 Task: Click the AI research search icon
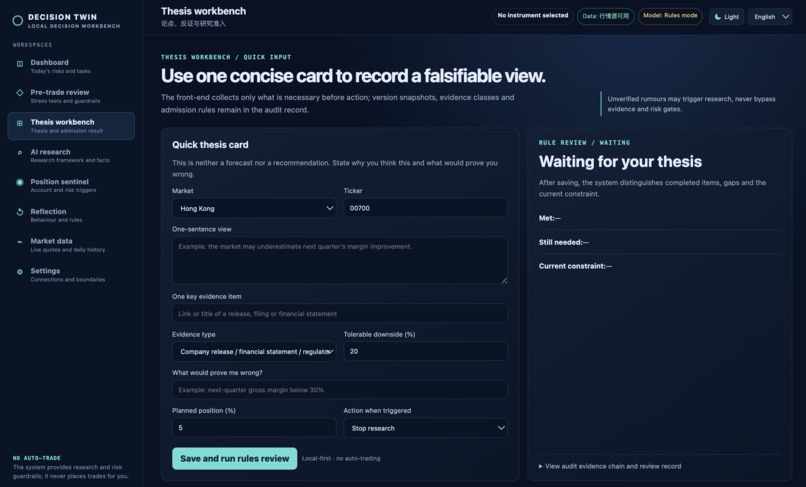click(20, 153)
